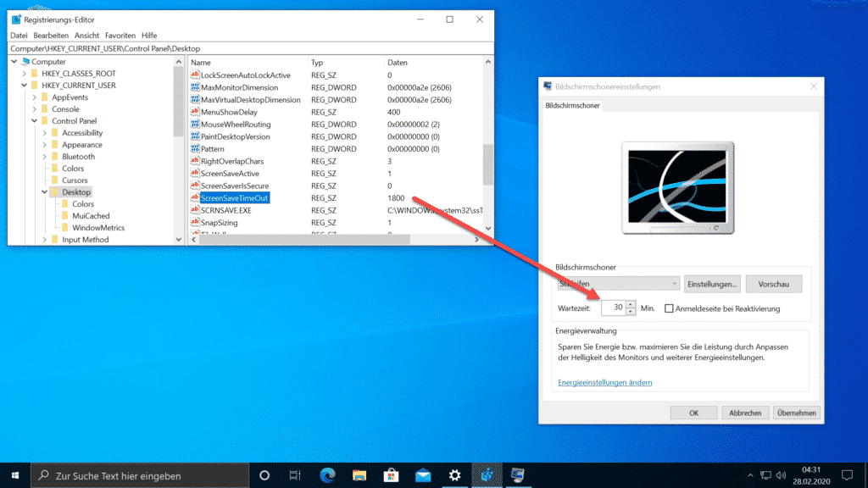Viewport: 868px width, 488px height.
Task: Expand the Console key
Action: tap(34, 109)
